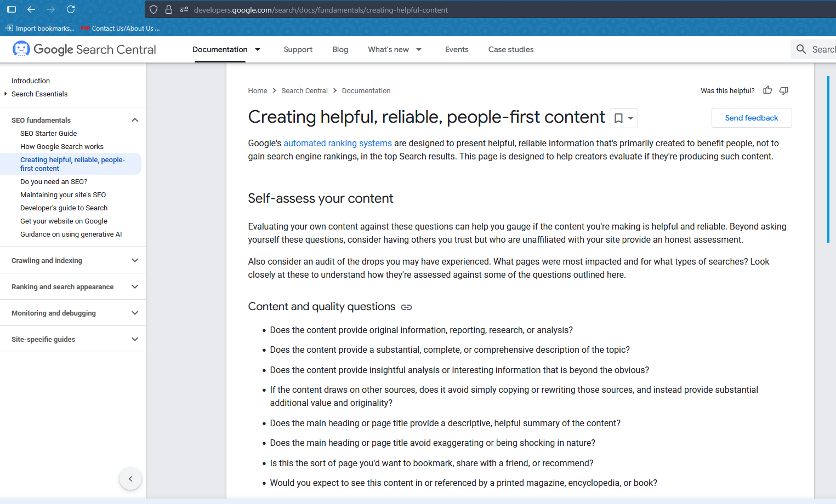This screenshot has height=504, width=836.
Task: Collapse the left navigation with the chevron button
Action: (130, 479)
